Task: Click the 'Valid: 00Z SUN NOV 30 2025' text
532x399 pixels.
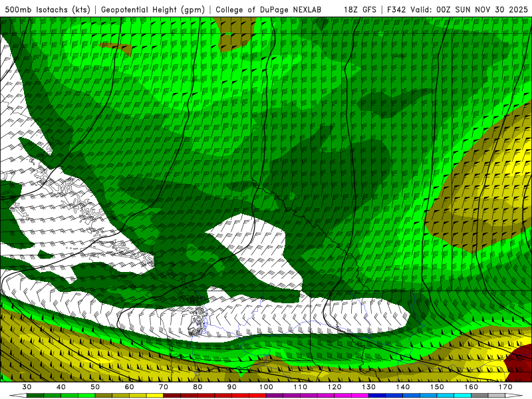Action: point(469,9)
